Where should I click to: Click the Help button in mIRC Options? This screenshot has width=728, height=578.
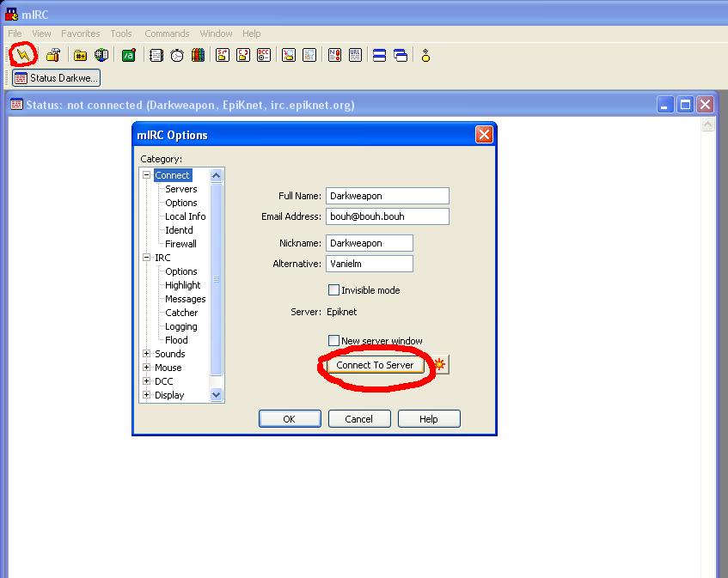pyautogui.click(x=429, y=419)
